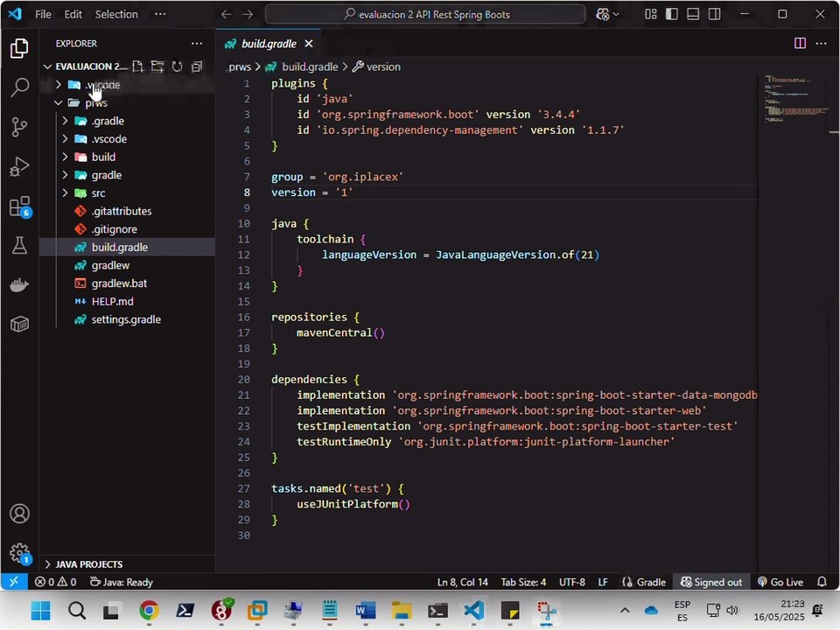The height and width of the screenshot is (630, 840).
Task: Open errors and warnings problems indicator
Action: pyautogui.click(x=56, y=582)
